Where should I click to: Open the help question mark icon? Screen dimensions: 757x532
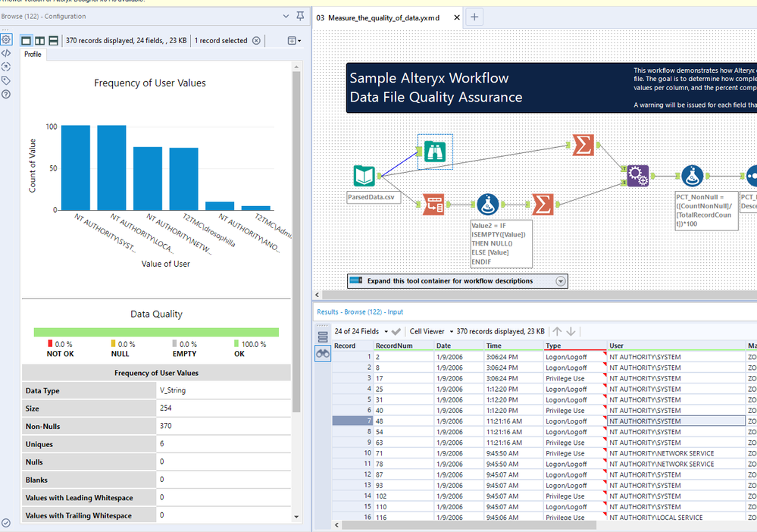[x=6, y=94]
